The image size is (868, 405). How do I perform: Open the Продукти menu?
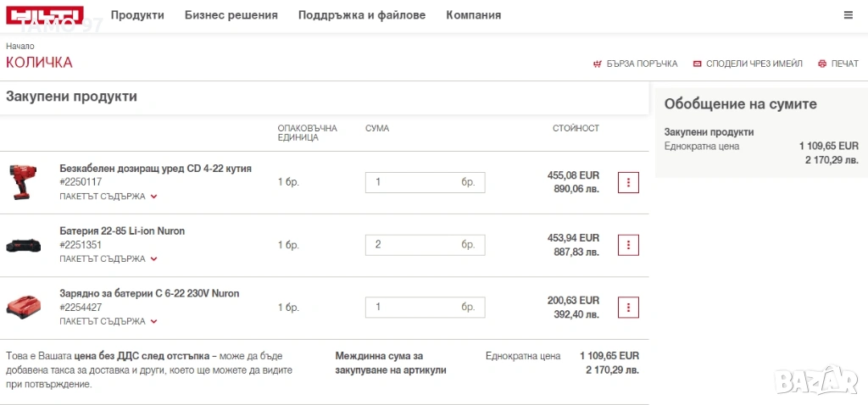[x=137, y=15]
